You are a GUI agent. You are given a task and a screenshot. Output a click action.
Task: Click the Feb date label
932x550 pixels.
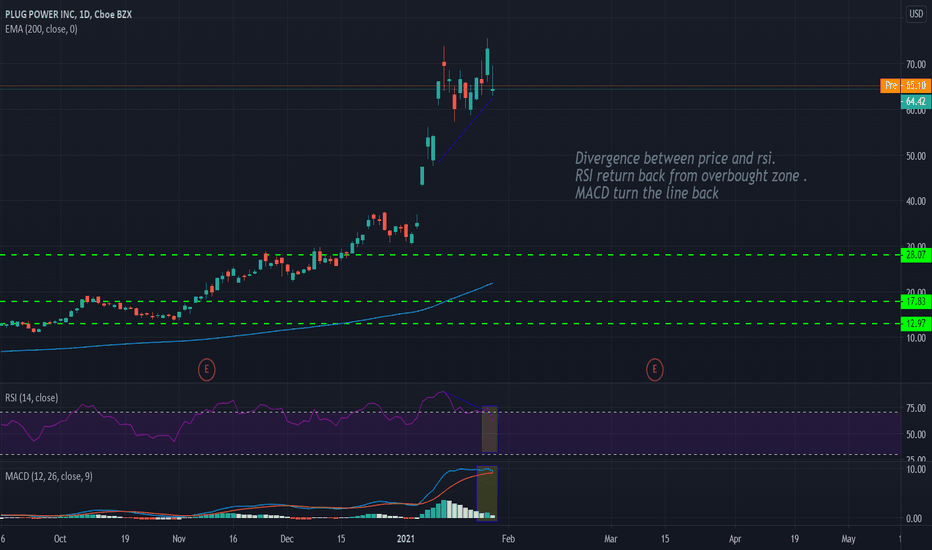tap(508, 539)
